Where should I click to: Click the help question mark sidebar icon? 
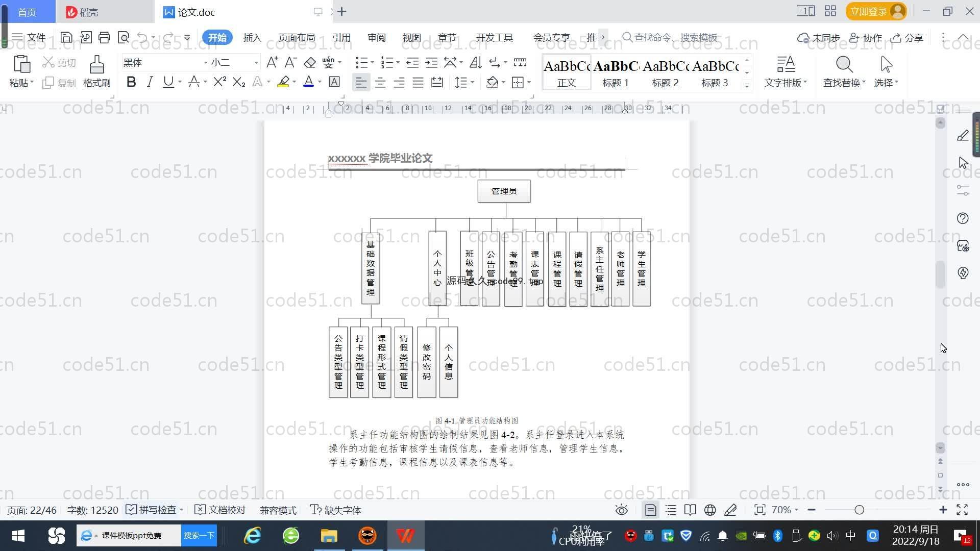click(x=963, y=218)
